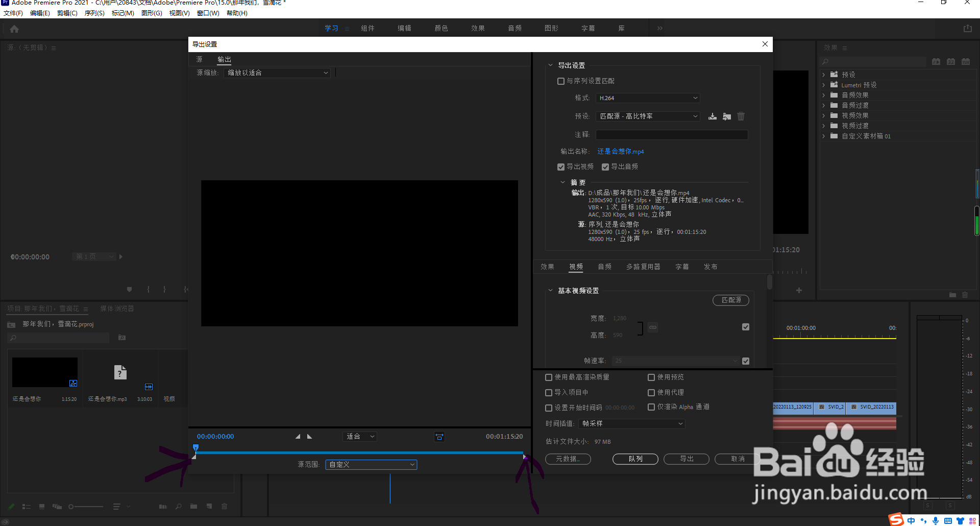
Task: Automate to sequence in Project panel
Action: tap(163, 507)
